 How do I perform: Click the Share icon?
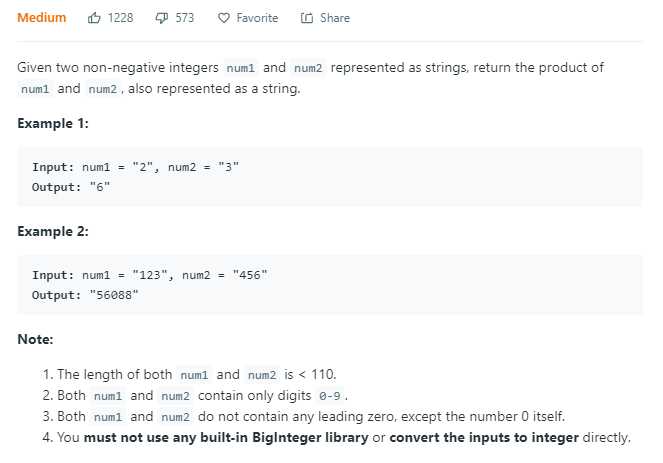coord(307,18)
